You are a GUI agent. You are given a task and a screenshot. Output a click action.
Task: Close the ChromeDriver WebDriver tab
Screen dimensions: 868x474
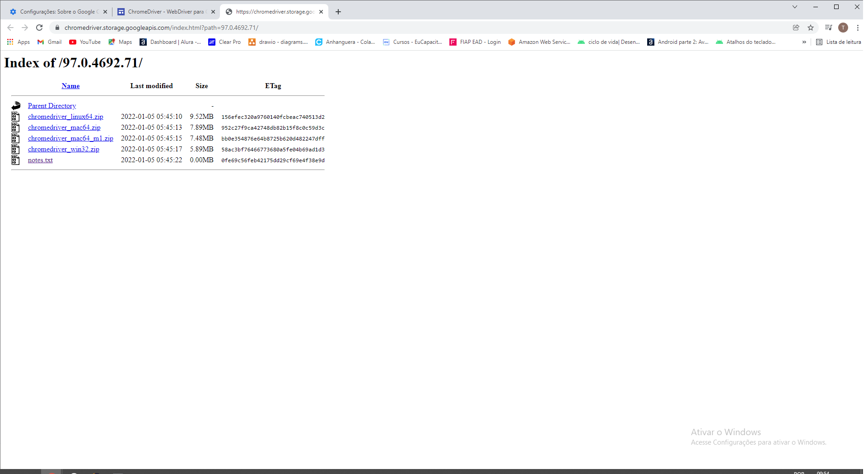(213, 12)
